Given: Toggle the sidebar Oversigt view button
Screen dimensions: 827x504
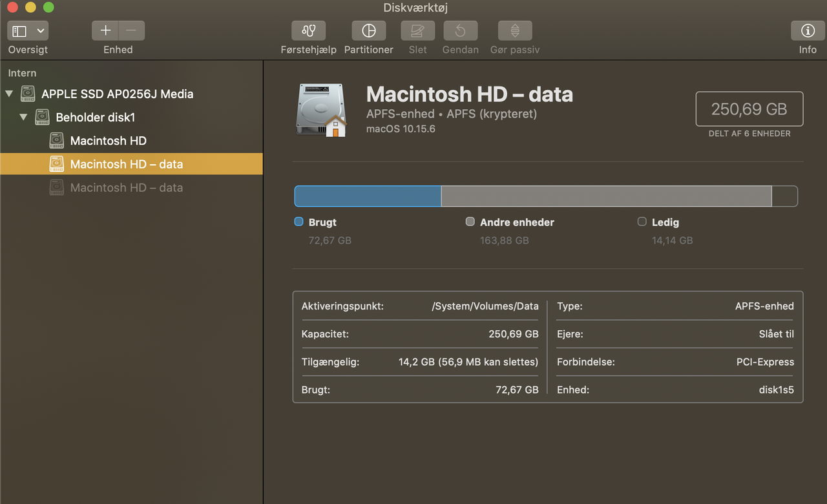Looking at the screenshot, I should (20, 30).
